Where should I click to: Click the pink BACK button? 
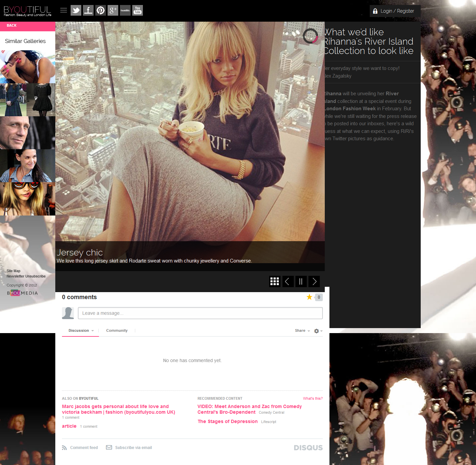pos(28,26)
